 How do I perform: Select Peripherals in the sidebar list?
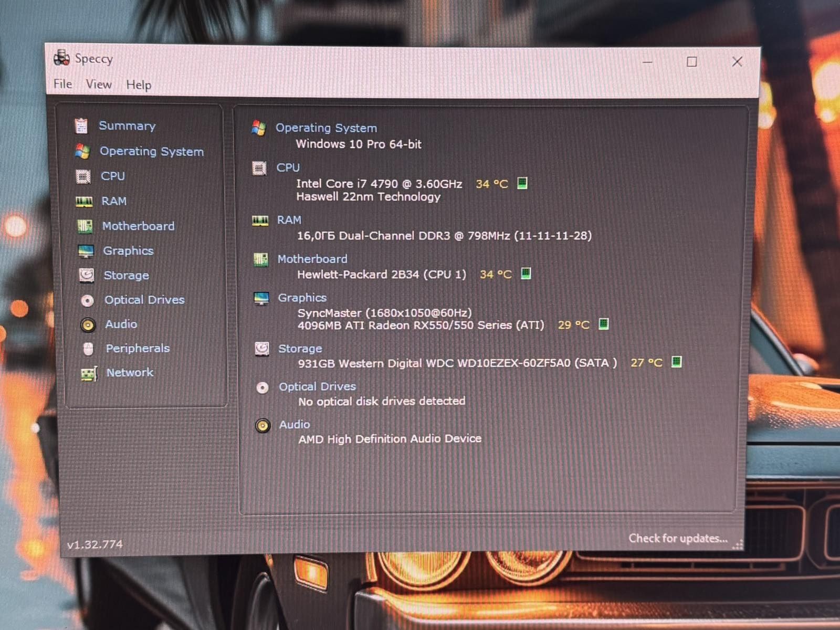[138, 349]
